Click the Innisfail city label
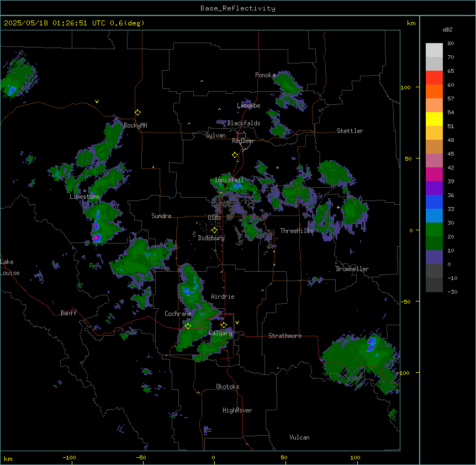This screenshot has width=476, height=465. [230, 180]
